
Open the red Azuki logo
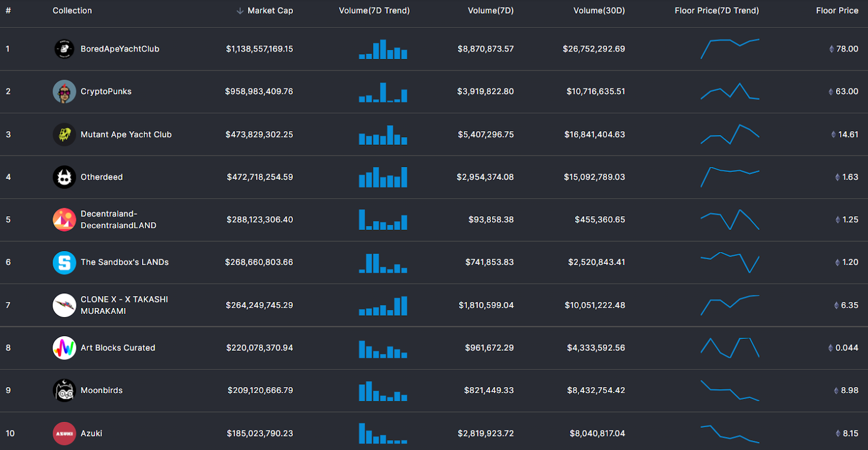tap(64, 433)
